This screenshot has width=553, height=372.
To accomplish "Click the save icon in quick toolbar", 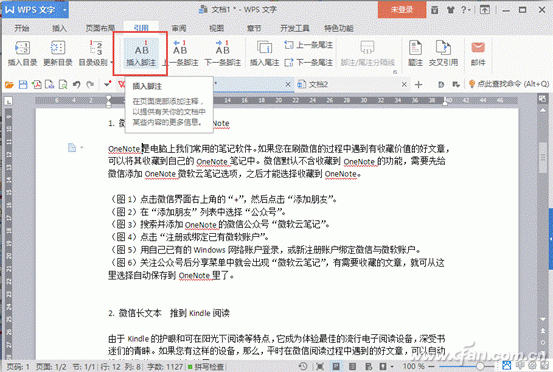I will [x=23, y=85].
